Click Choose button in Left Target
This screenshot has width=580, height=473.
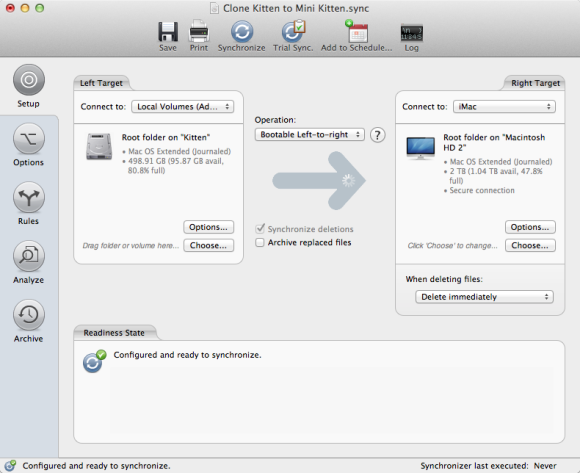[x=209, y=246]
